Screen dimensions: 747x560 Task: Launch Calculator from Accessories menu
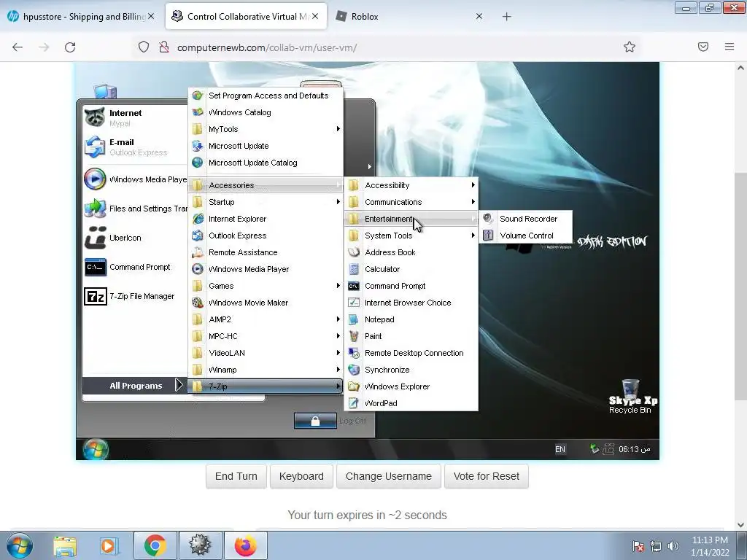tap(411, 269)
